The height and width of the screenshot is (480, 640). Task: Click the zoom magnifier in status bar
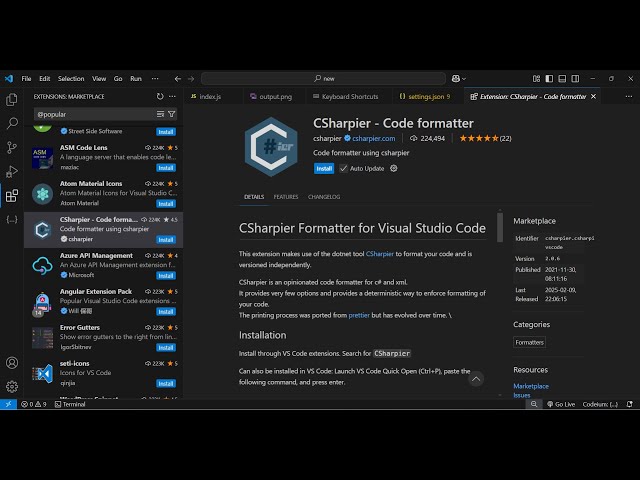(x=533, y=404)
